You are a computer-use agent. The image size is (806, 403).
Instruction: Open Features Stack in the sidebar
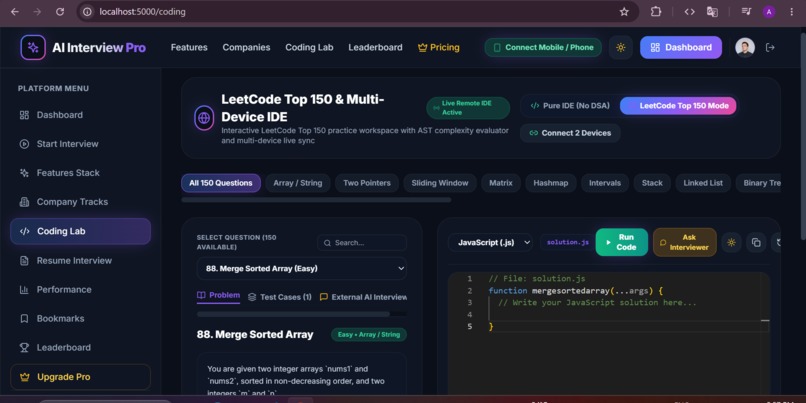pyautogui.click(x=81, y=173)
